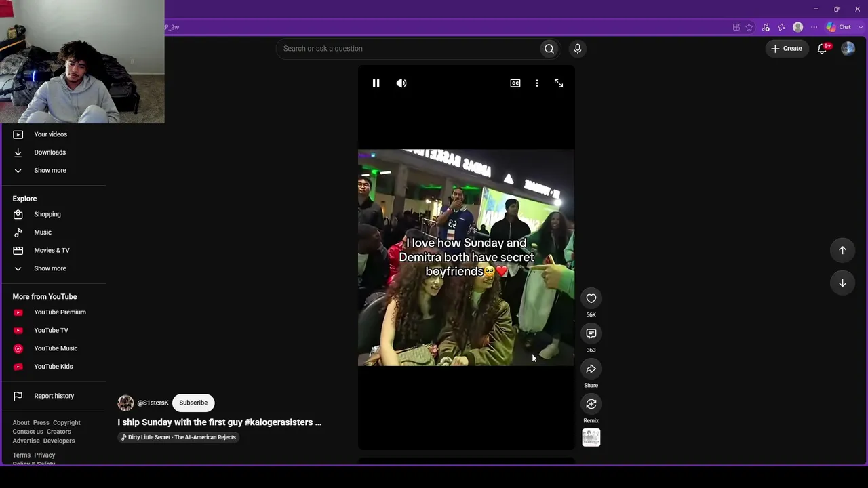
Task: Toggle closed captions on the Short
Action: tap(515, 83)
